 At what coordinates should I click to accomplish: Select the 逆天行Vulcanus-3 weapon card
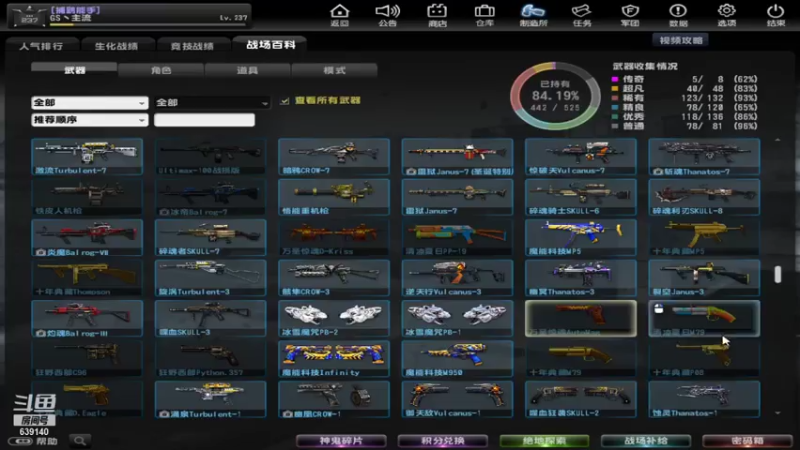[x=457, y=278]
